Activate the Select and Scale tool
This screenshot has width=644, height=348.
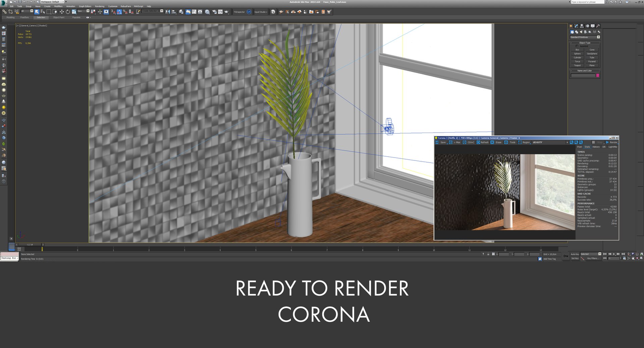pyautogui.click(x=74, y=12)
